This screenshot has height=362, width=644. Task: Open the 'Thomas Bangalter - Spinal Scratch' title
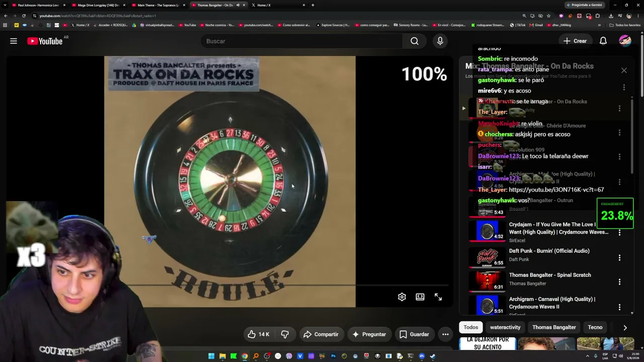(x=550, y=275)
